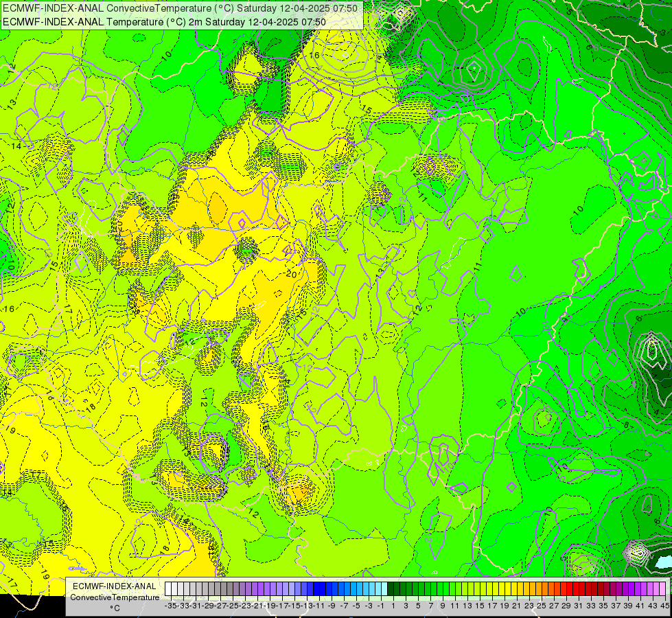The width and height of the screenshot is (672, 618).
Task: Click the legend value 41
Action: [x=640, y=606]
